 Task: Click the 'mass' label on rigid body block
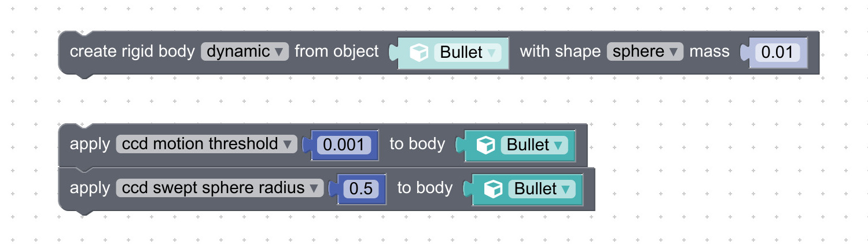pos(709,51)
